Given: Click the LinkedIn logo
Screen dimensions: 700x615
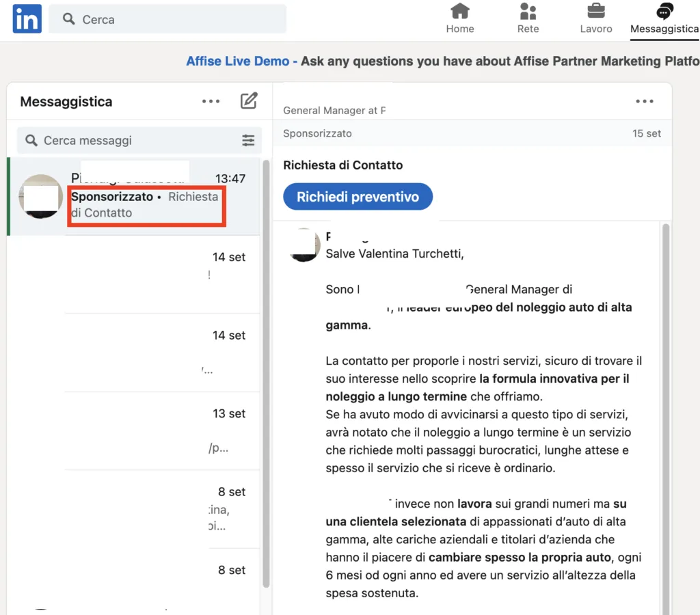Looking at the screenshot, I should coord(27,18).
